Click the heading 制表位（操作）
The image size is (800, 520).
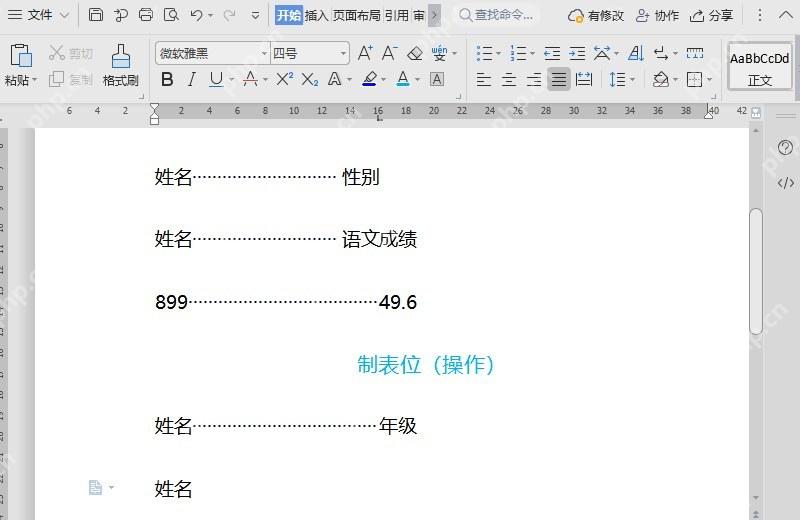(x=426, y=364)
